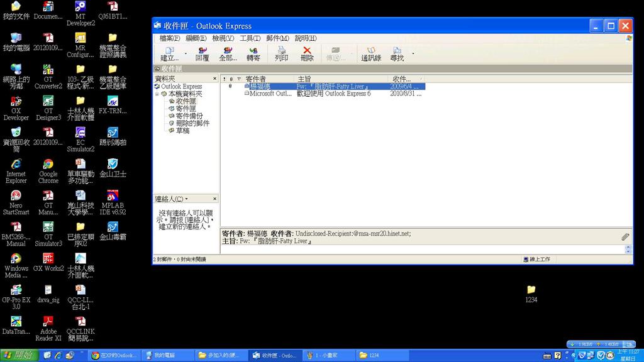
Task: Click the 線上工作 status bar indicator
Action: click(x=537, y=260)
